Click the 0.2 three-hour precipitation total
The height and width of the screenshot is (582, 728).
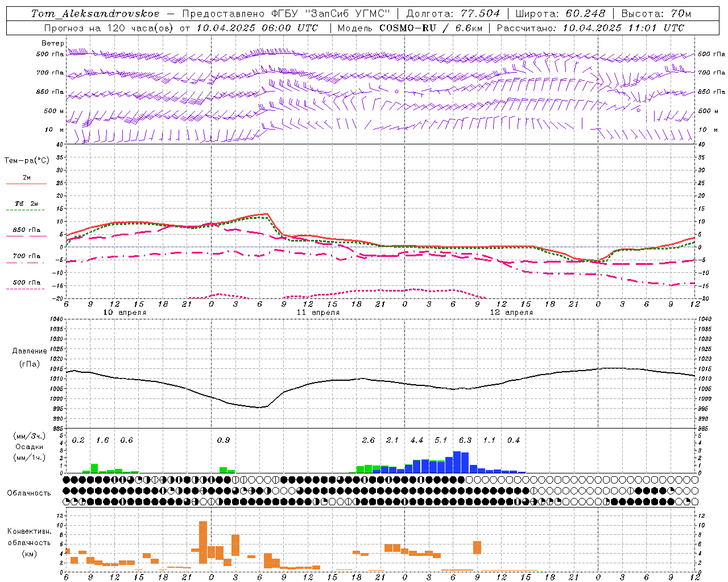coord(78,440)
